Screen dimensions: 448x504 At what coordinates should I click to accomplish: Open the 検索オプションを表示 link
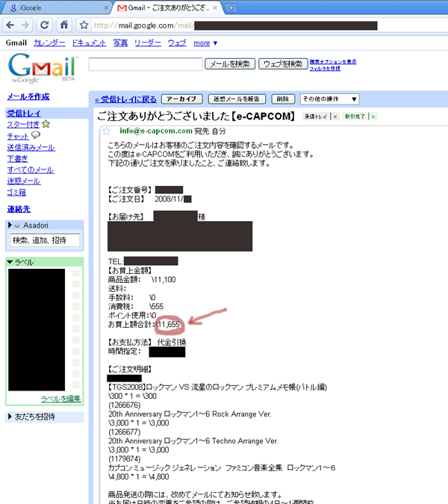(332, 62)
